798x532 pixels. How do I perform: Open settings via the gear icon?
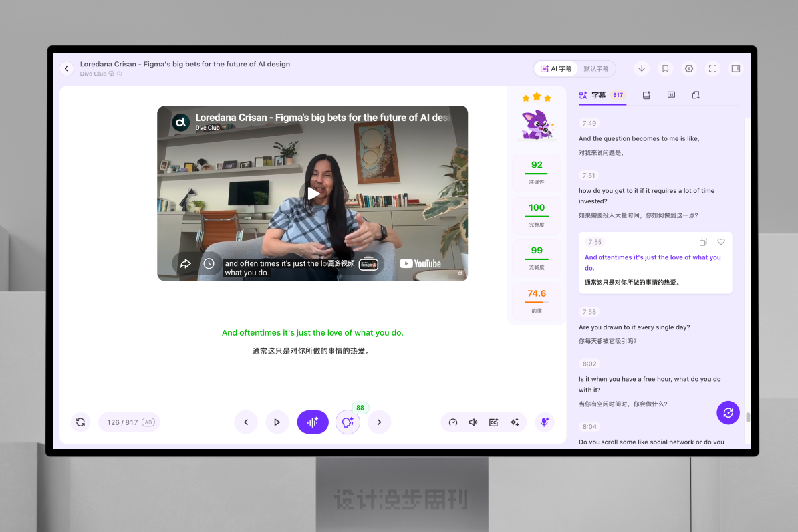(689, 68)
